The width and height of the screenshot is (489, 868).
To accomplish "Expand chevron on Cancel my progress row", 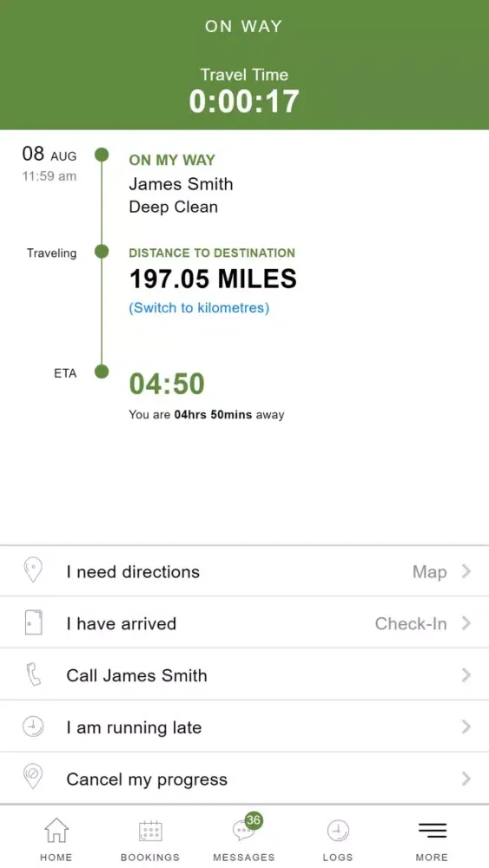I will tap(466, 779).
